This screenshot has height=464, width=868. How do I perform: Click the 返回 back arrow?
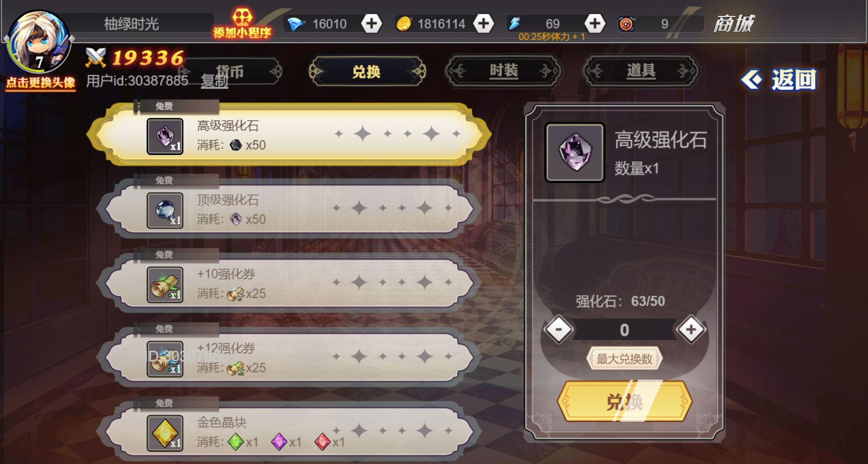pos(779,80)
